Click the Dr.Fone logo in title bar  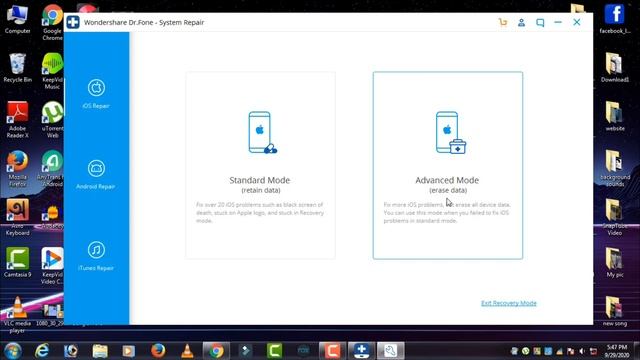pos(73,22)
